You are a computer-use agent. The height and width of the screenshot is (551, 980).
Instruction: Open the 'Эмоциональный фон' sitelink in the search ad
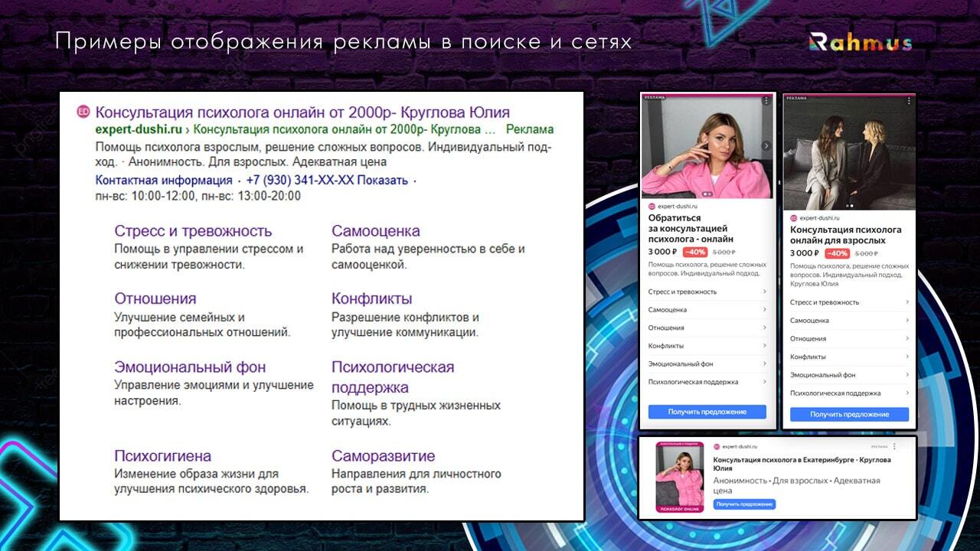(190, 367)
